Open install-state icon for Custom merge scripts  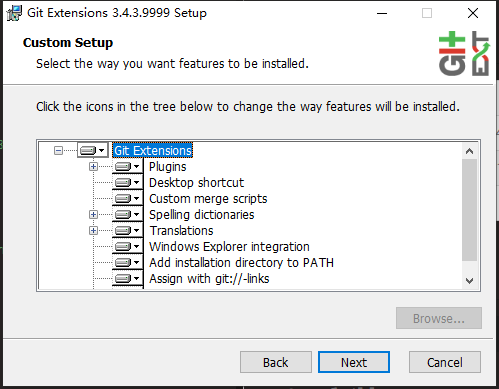[127, 198]
